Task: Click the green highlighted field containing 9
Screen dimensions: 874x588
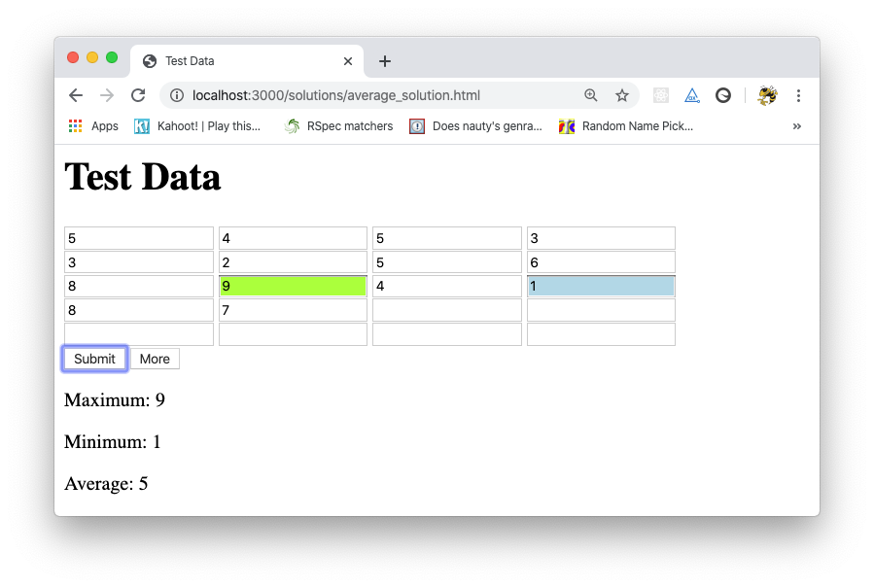Action: click(293, 286)
